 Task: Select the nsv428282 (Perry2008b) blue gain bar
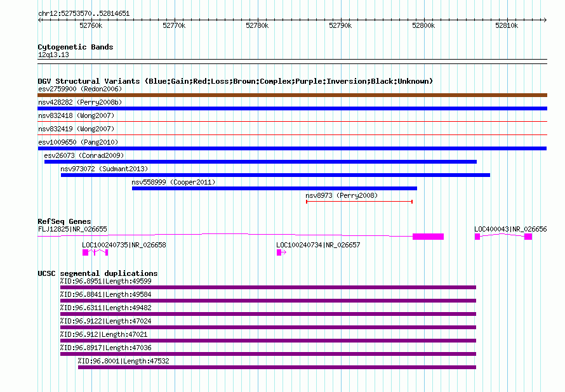[x=292, y=108]
